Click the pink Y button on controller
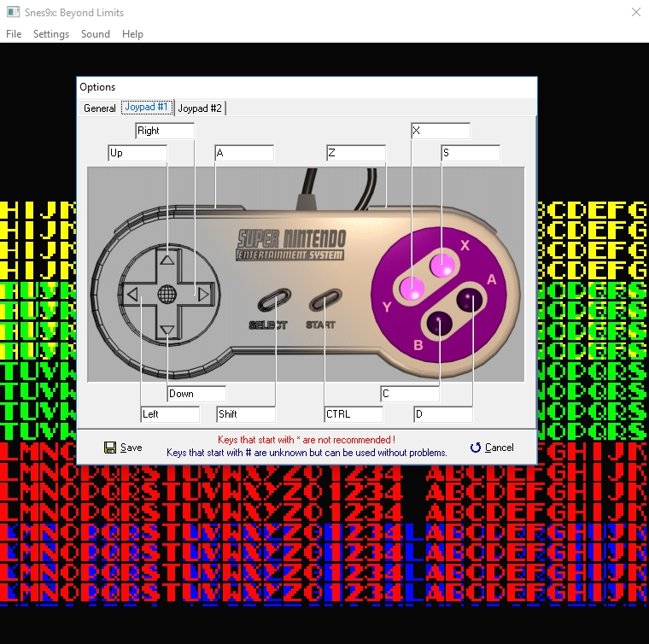This screenshot has height=644, width=649. [x=412, y=288]
